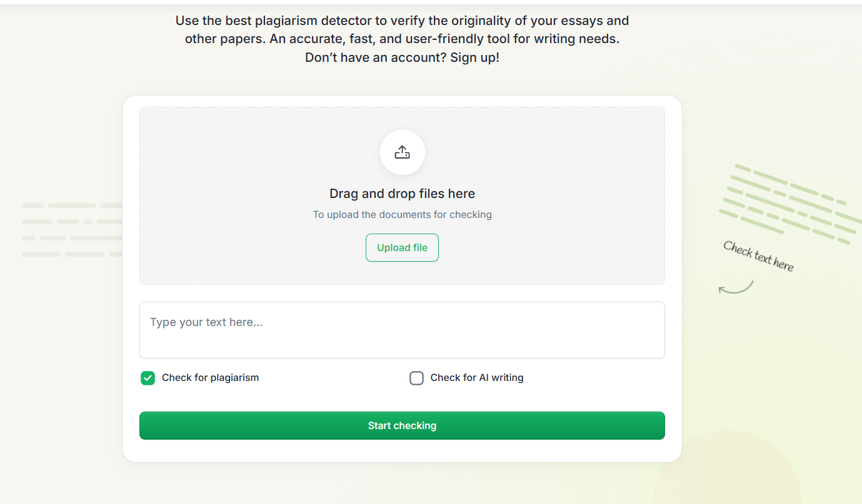The height and width of the screenshot is (504, 862).
Task: Click the handwritten "Check text here" label
Action: 758,256
